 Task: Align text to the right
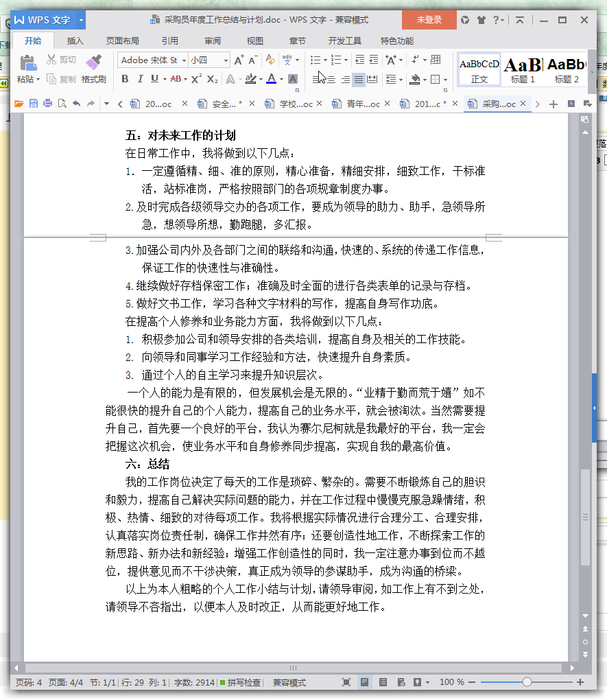(x=345, y=80)
